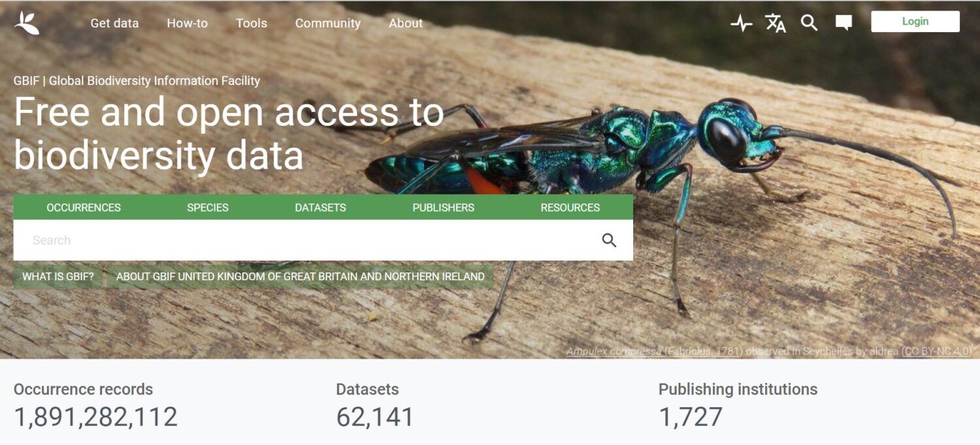The image size is (980, 445).
Task: Open the feedback speech bubble icon
Action: [843, 23]
